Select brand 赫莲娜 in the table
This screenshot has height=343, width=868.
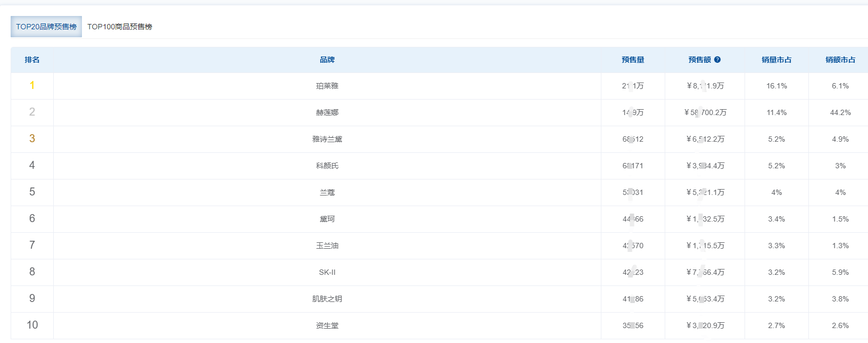(x=327, y=112)
